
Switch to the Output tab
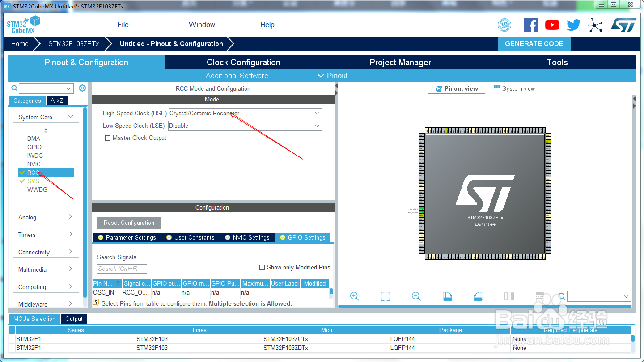(x=74, y=319)
